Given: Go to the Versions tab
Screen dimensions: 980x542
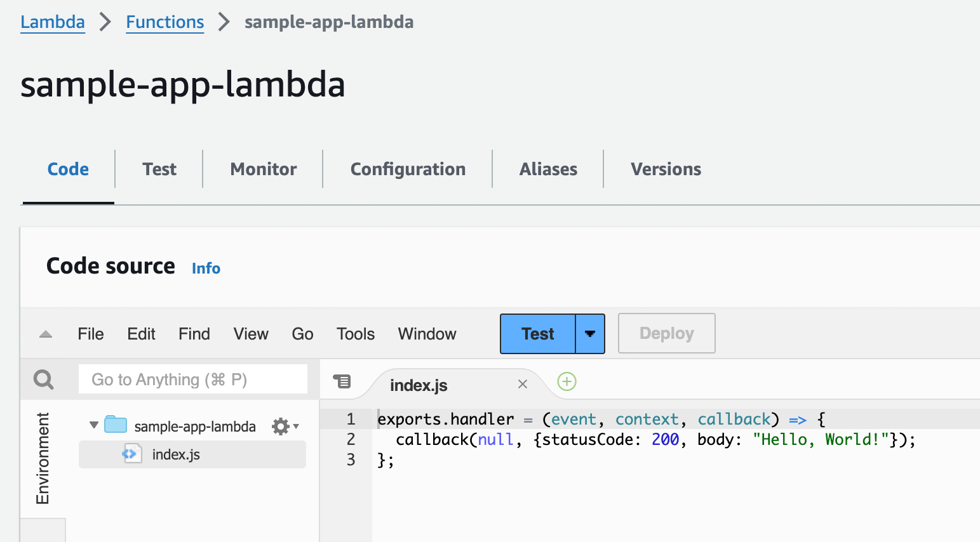Looking at the screenshot, I should pos(666,169).
